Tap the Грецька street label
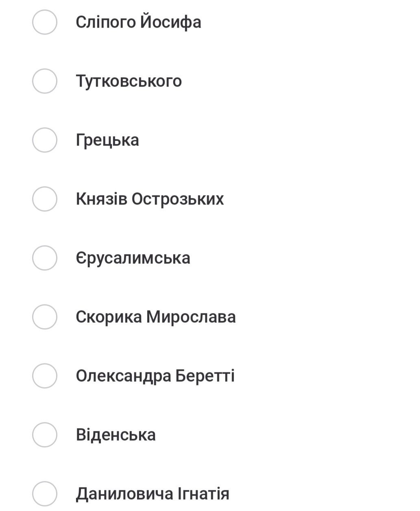Image resolution: width=420 pixels, height=511 pixels. click(107, 140)
